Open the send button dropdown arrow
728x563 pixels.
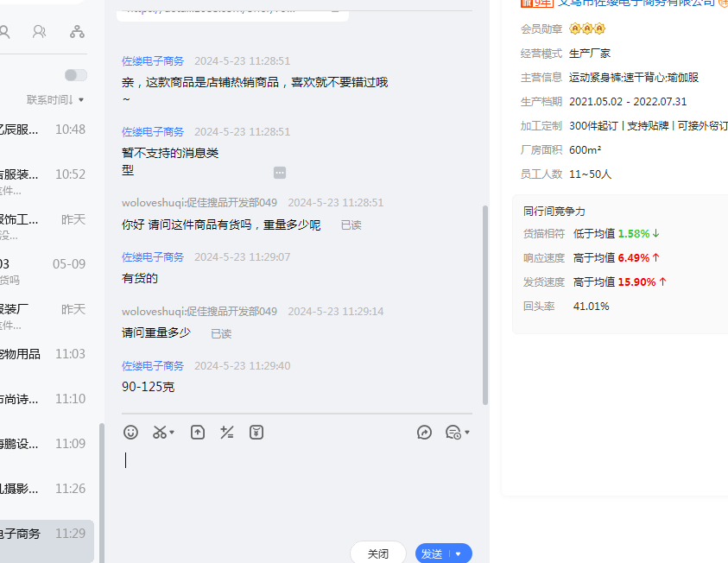point(459,554)
